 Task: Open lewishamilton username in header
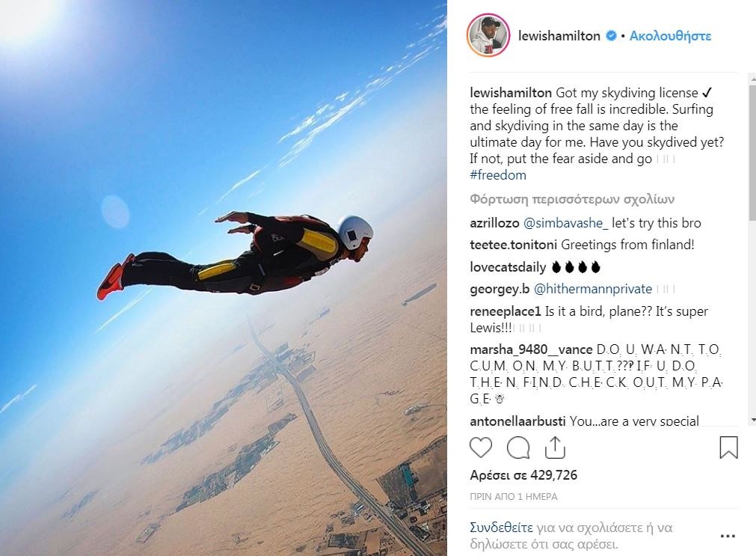pyautogui.click(x=559, y=36)
